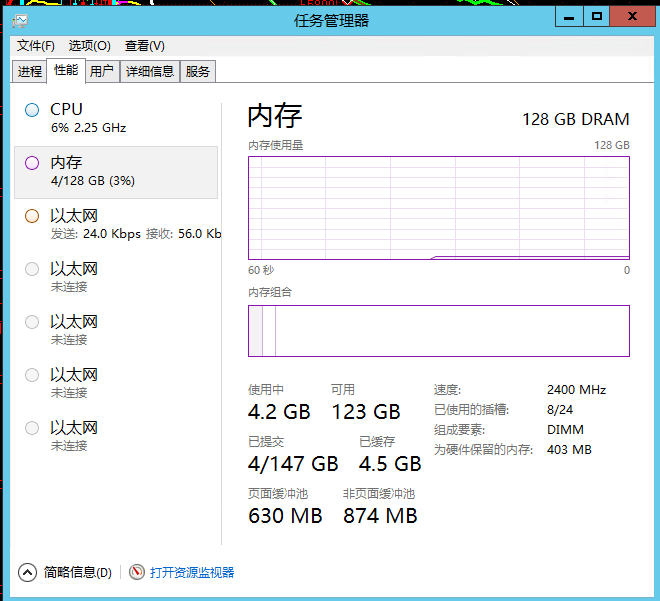660x601 pixels.
Task: Switch to the 服务 tab
Action: click(x=197, y=71)
